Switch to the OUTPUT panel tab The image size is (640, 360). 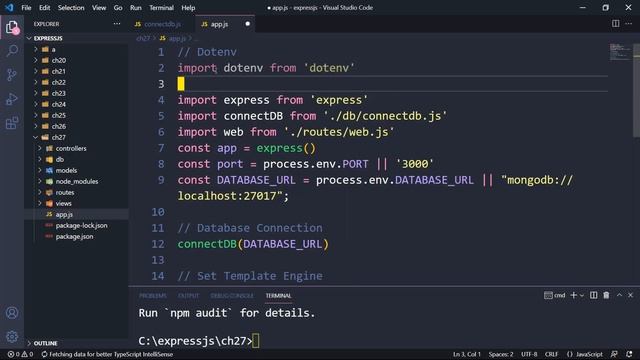(x=189, y=296)
